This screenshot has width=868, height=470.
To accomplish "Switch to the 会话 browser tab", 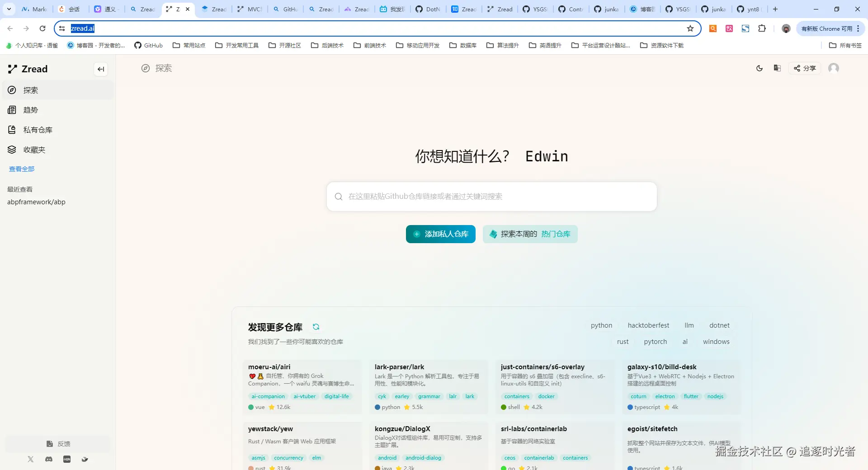I will [70, 9].
